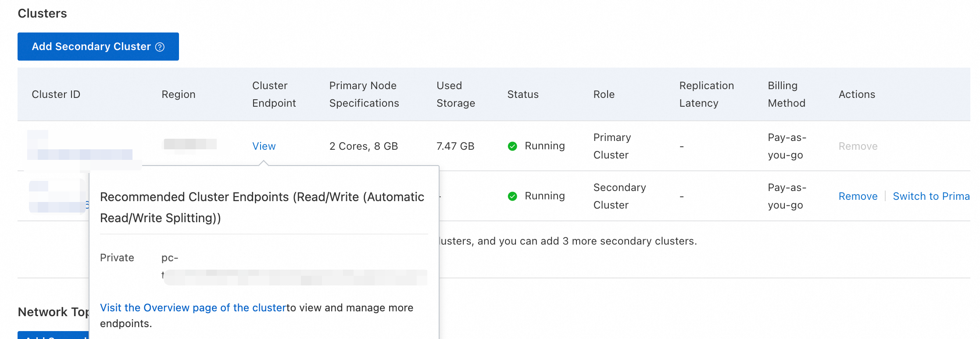Image resolution: width=980 pixels, height=339 pixels.
Task: Click the green Running icon for Primary Cluster
Action: pos(512,146)
